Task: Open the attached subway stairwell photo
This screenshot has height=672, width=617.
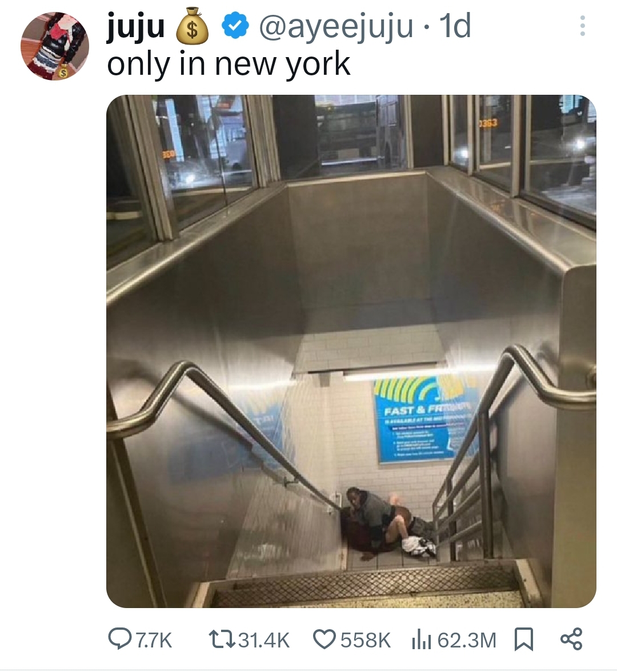Action: (x=351, y=351)
